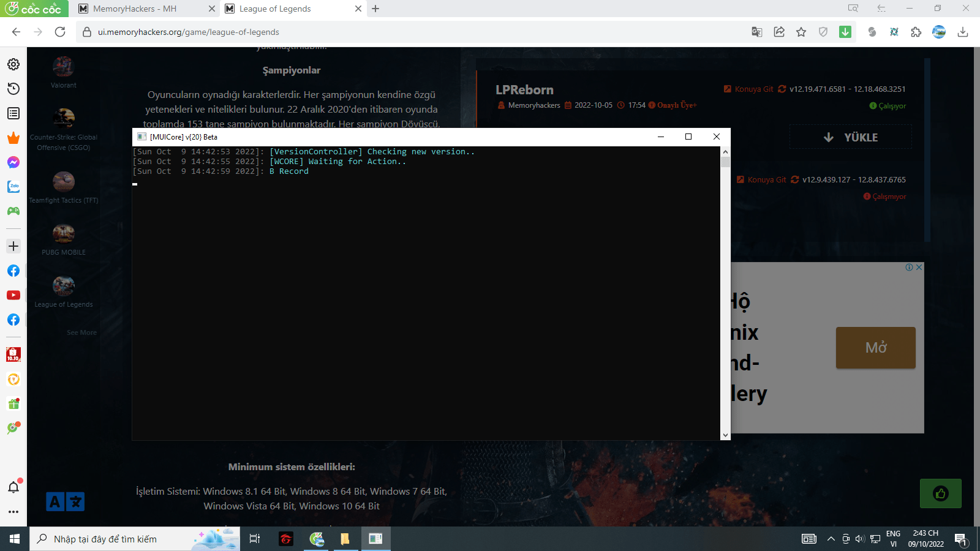
Task: Open the Shopee 10.10 sidebar icon
Action: click(13, 354)
